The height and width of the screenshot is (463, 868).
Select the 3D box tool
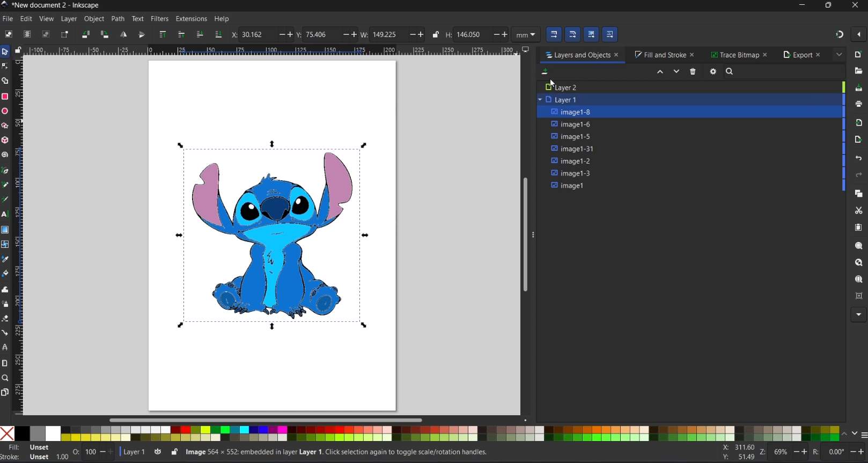pyautogui.click(x=5, y=140)
